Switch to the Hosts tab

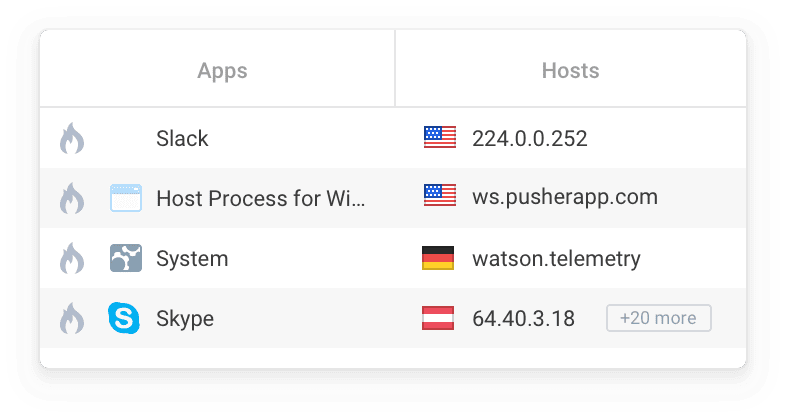tap(570, 68)
